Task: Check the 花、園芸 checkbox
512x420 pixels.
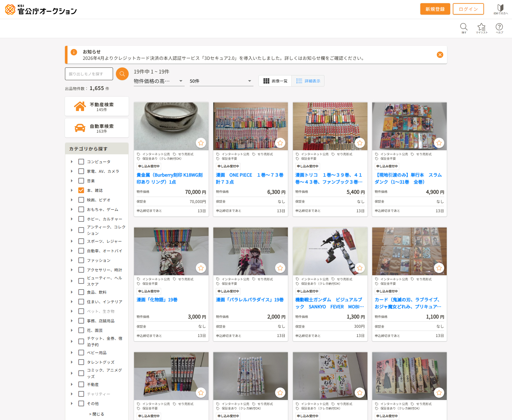Action: [x=81, y=330]
